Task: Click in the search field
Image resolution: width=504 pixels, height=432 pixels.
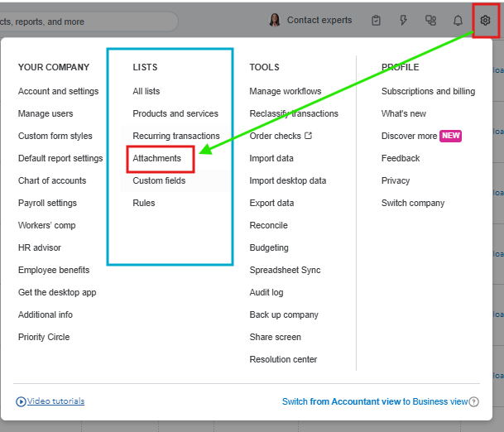Action: click(89, 22)
